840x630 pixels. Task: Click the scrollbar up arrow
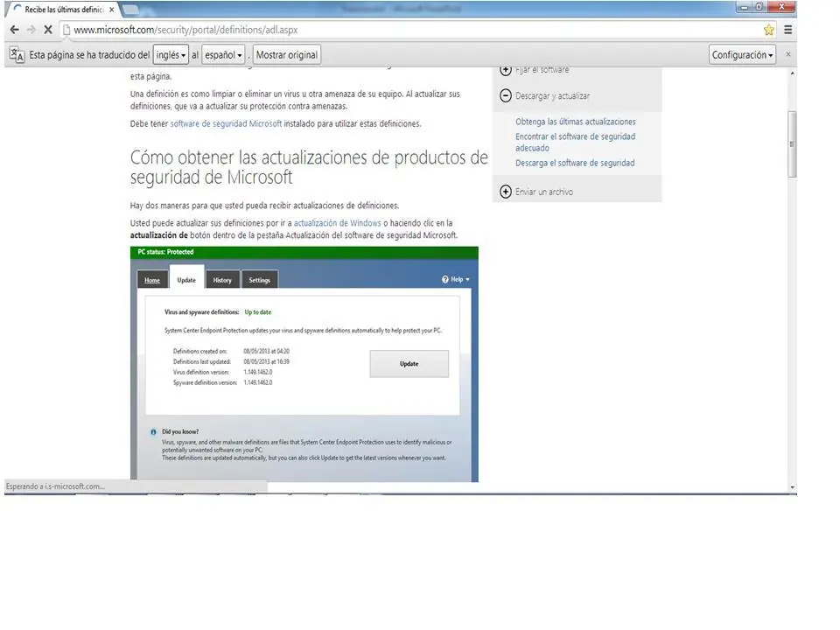pos(793,73)
